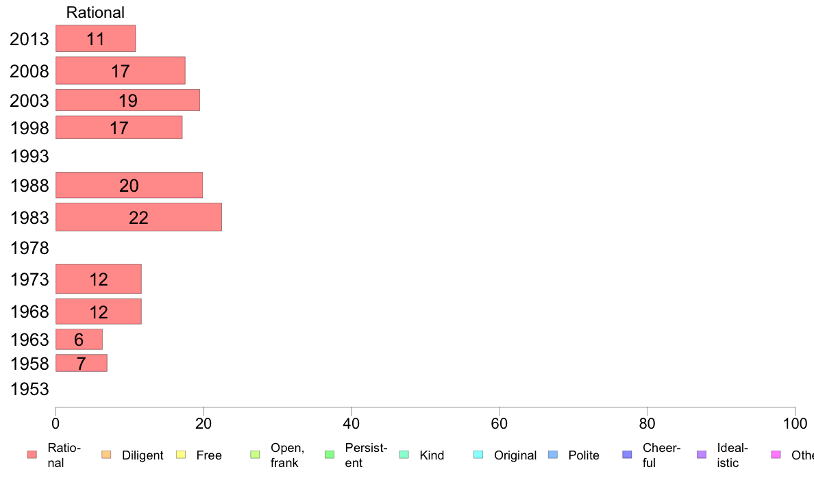Click the 2013 bar showing 11
Screen dimensions: 814x504
(95, 38)
